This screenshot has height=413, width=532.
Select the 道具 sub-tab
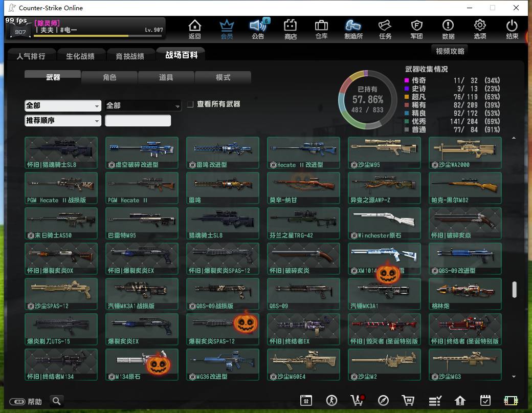tap(166, 77)
